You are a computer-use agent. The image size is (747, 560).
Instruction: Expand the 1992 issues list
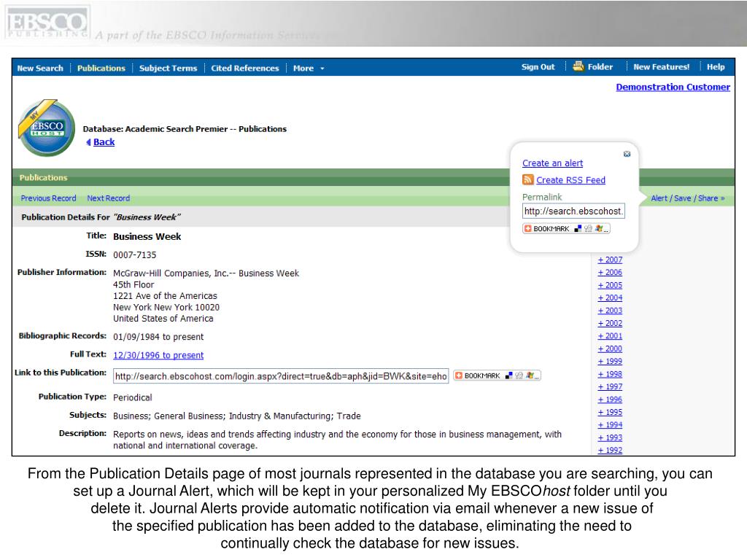[x=610, y=451]
